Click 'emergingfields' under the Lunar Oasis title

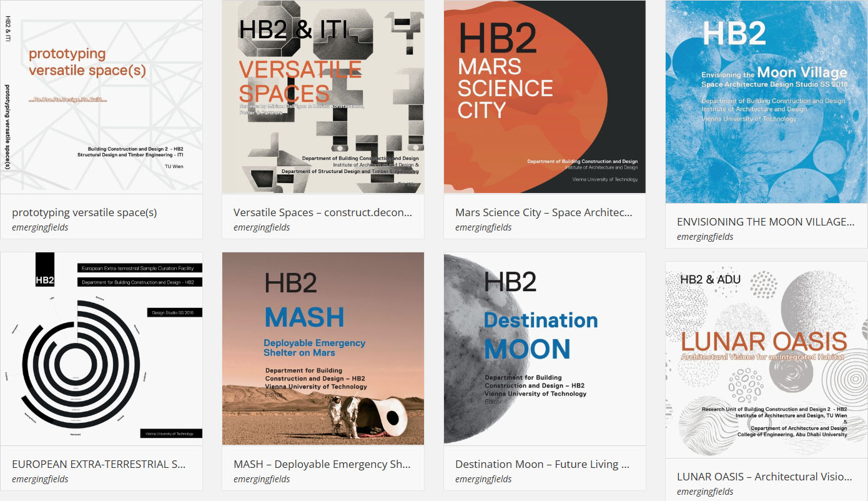point(705,492)
